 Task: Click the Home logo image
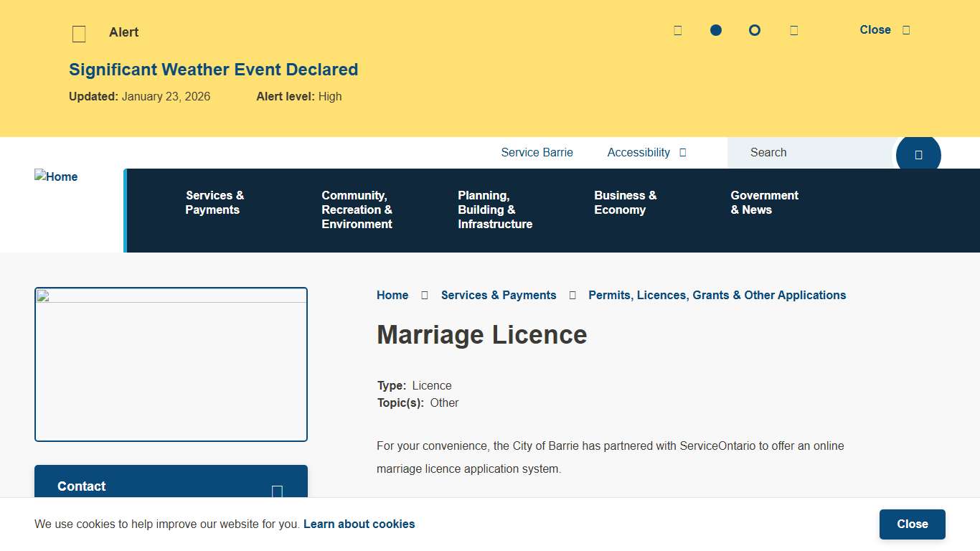(x=56, y=176)
